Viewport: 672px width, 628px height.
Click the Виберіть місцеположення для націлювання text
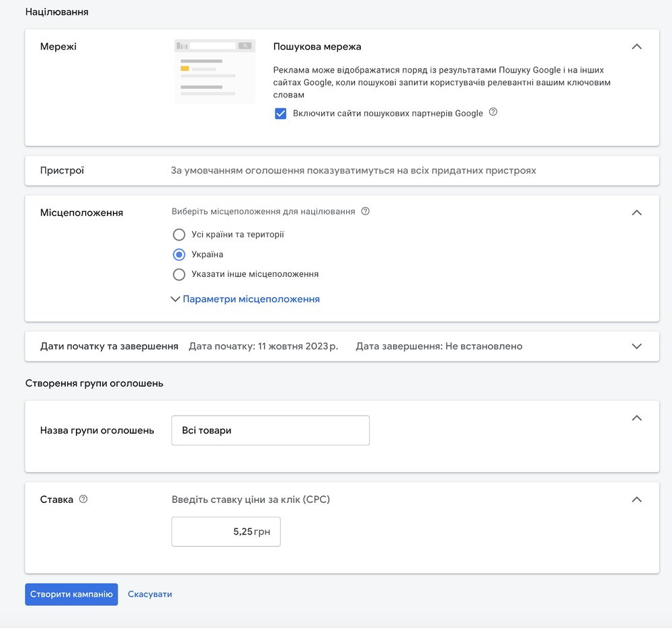(263, 211)
